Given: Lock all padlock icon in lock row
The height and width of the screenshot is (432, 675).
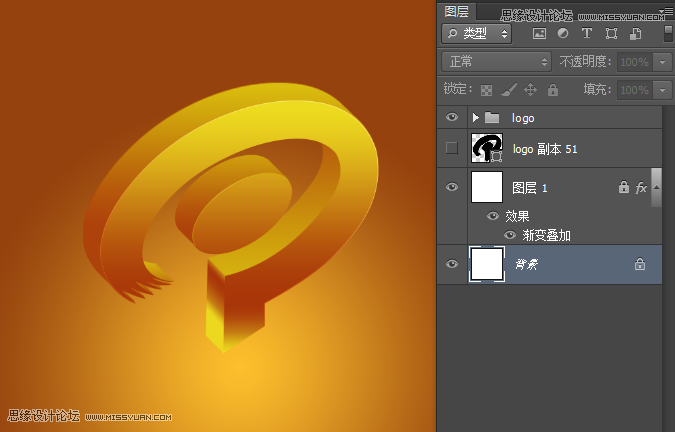Looking at the screenshot, I should coord(553,89).
